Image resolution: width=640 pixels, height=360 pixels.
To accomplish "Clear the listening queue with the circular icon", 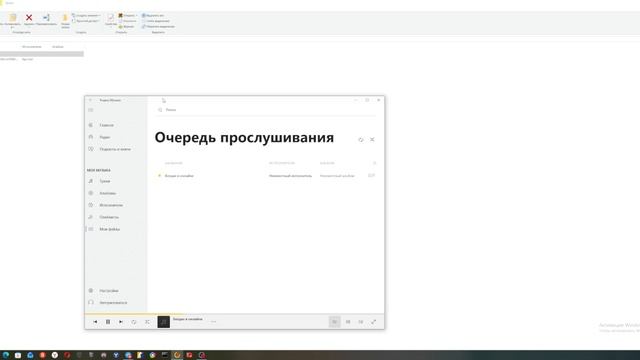I will [361, 140].
